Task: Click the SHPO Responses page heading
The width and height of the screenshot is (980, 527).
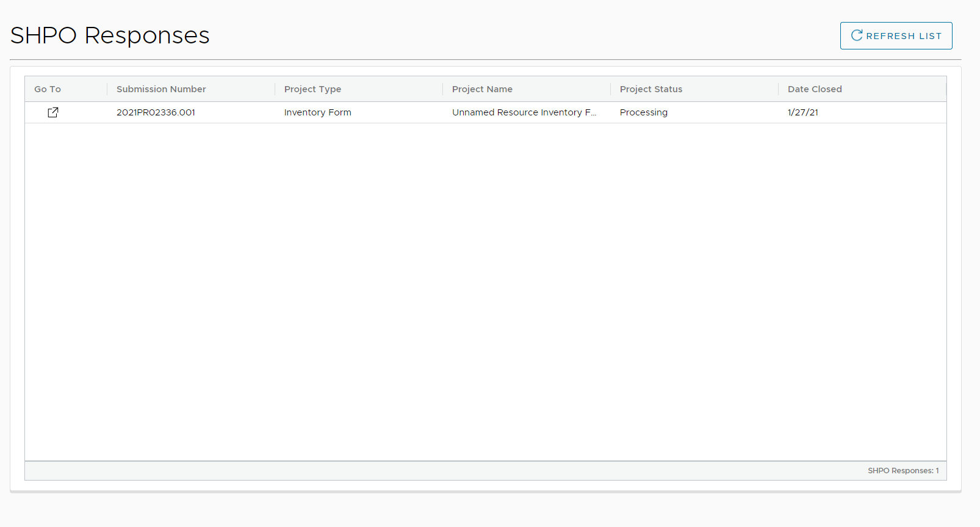Action: (x=110, y=35)
